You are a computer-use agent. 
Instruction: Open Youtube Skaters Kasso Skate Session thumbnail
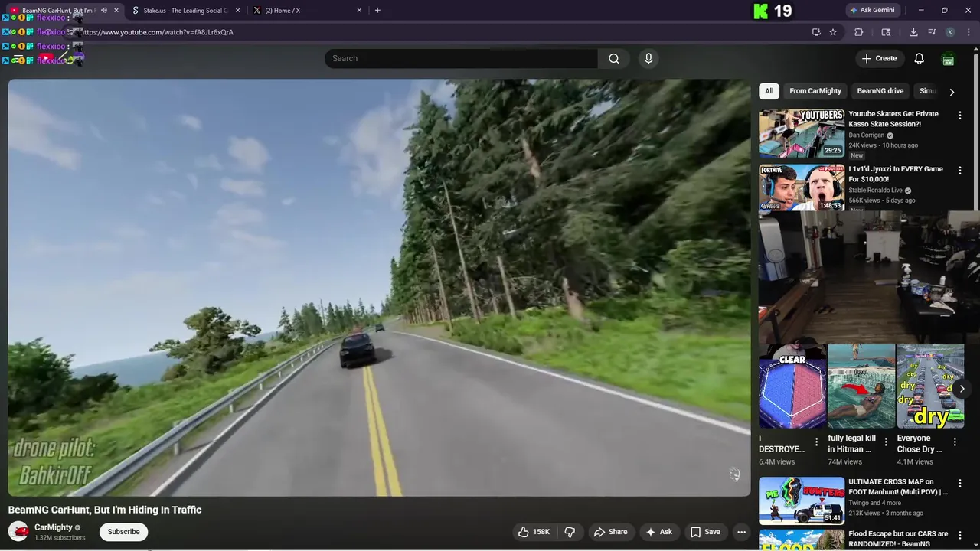click(802, 134)
